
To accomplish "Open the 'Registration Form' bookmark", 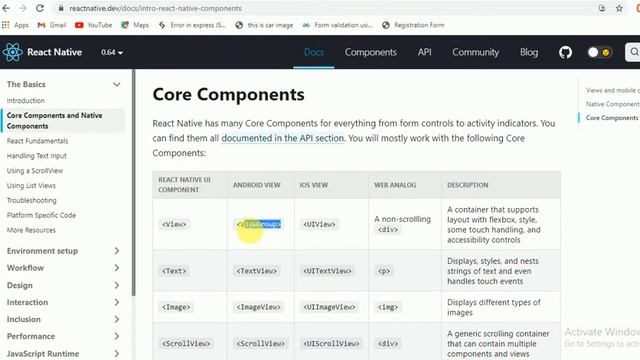I will point(413,25).
